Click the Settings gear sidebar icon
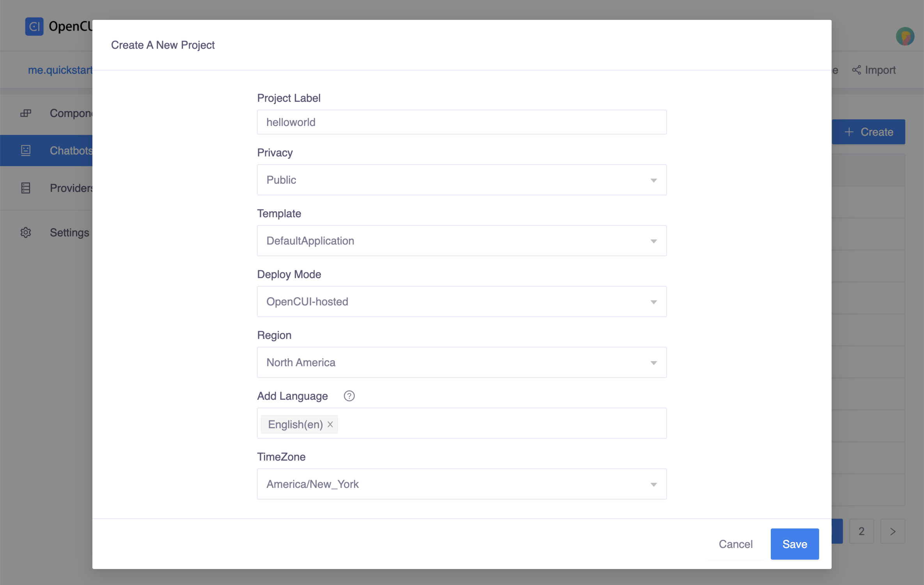Screen dimensions: 924x585 pos(25,231)
